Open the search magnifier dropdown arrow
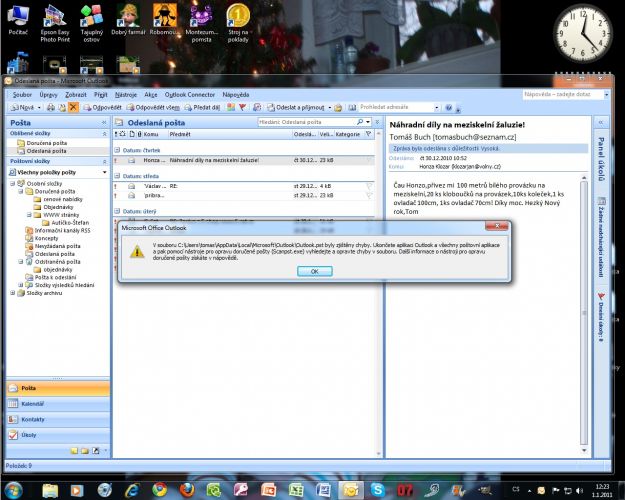 click(368, 122)
